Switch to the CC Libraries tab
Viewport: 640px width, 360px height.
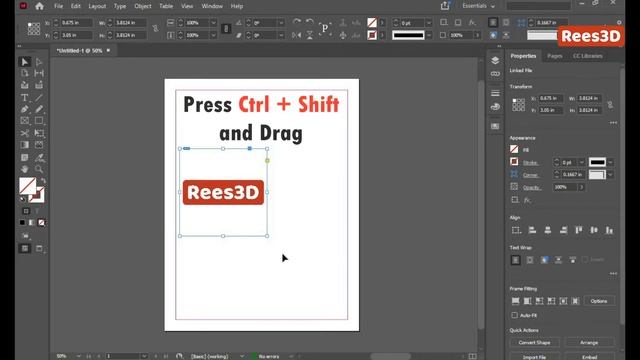pyautogui.click(x=587, y=56)
